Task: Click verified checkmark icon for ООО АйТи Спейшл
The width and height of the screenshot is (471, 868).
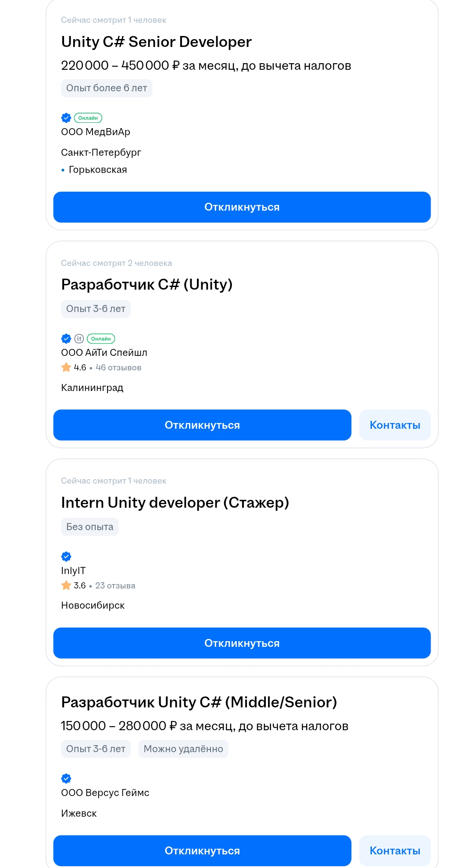Action: click(x=66, y=338)
